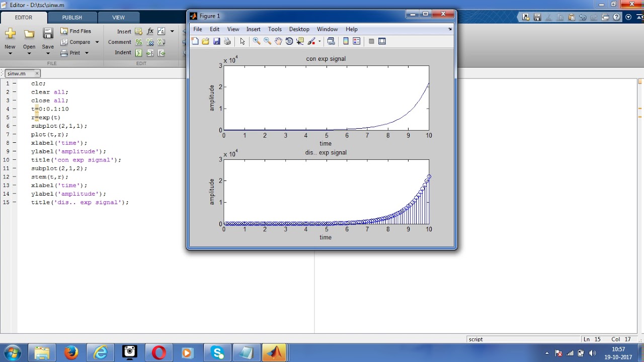This screenshot has width=644, height=362.
Task: Click the insert function fx icon
Action: (x=150, y=31)
